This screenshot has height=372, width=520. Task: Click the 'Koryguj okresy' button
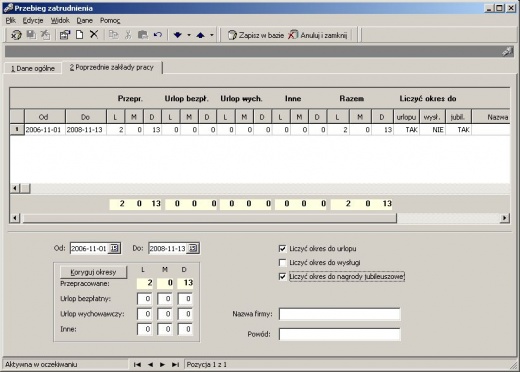93,272
